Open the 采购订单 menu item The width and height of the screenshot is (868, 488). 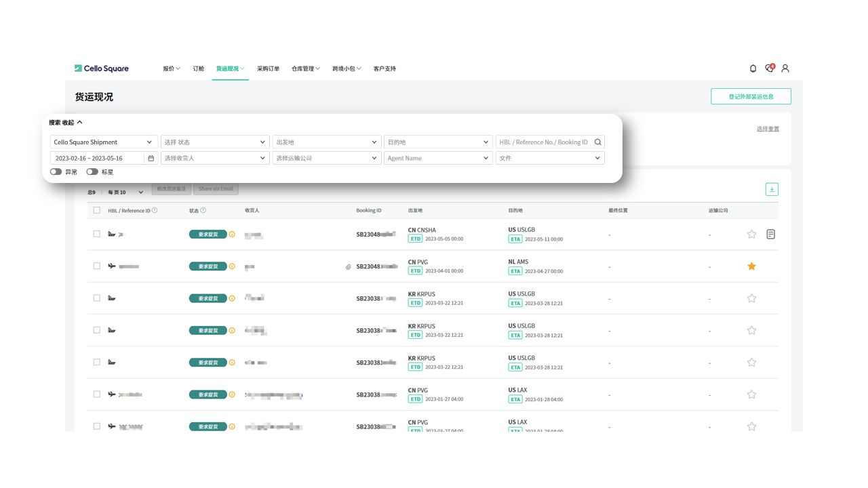pos(268,68)
